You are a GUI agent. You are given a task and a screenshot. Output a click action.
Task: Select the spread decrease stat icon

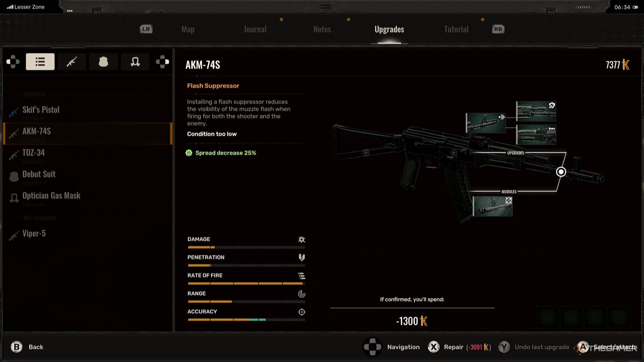pos(189,153)
